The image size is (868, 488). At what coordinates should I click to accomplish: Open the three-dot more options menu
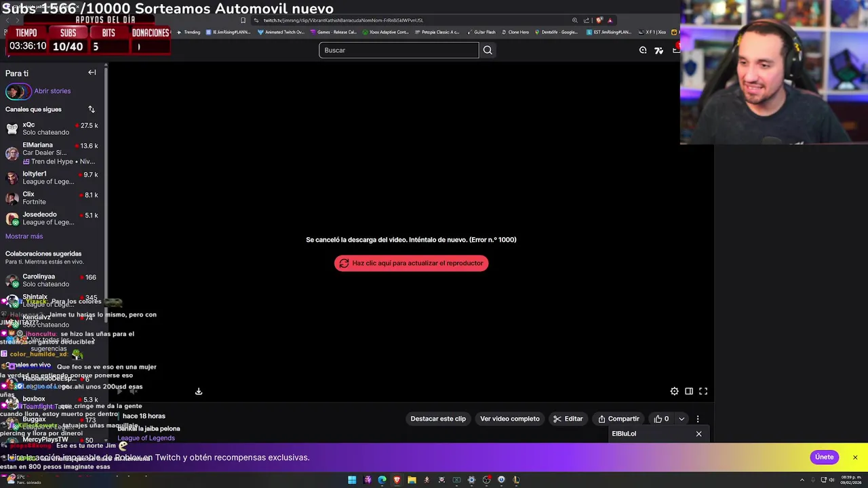[698, 419]
